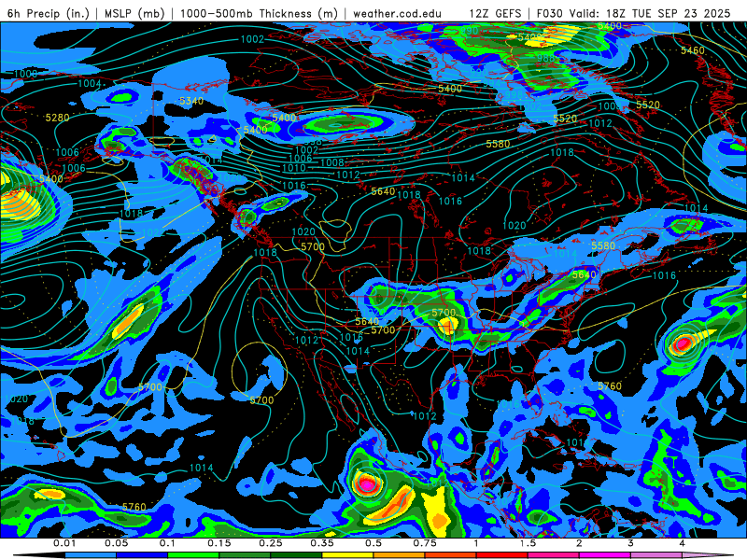The height and width of the screenshot is (560, 747).
Task: Click the Atlantic tropical cyclone precipitation core
Action: [x=683, y=343]
